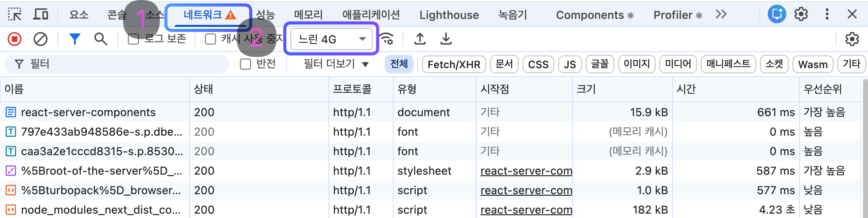Screen dimensions: 868x218
Task: Open the 느린 4G throttling dropdown
Action: coord(331,39)
